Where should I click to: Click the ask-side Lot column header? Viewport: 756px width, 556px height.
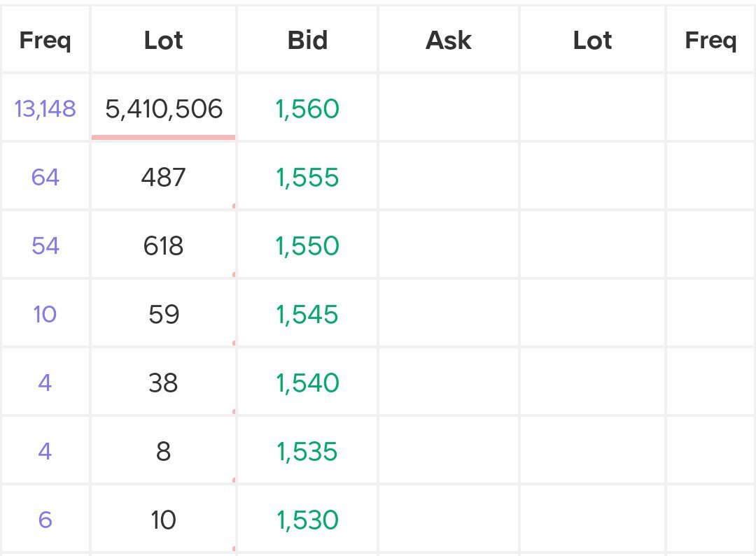point(593,40)
